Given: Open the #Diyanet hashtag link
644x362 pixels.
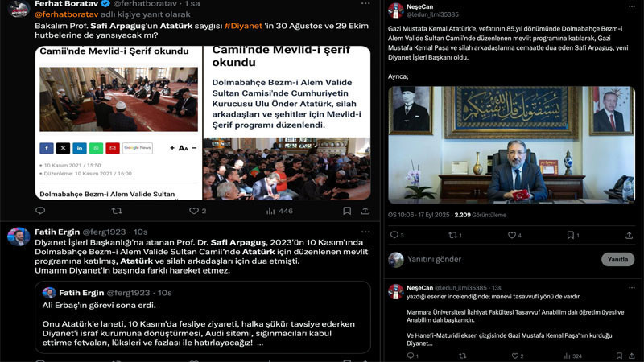Looking at the screenshot, I should (x=243, y=26).
